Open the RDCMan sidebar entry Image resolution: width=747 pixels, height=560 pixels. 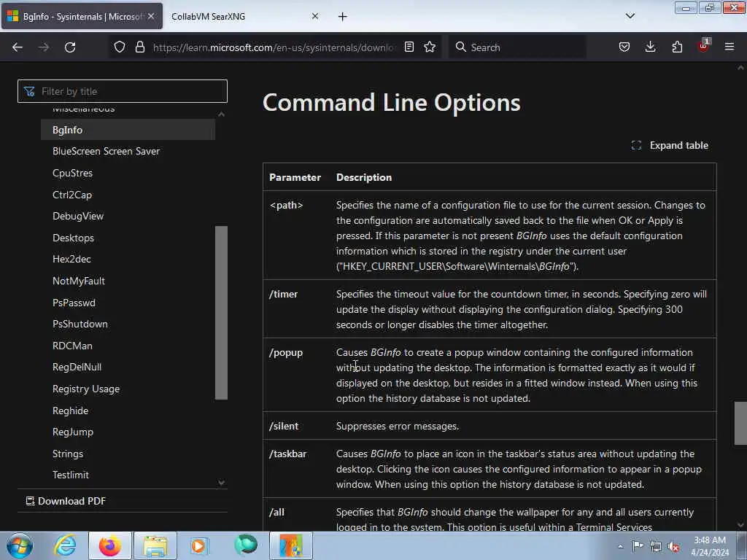pos(72,346)
